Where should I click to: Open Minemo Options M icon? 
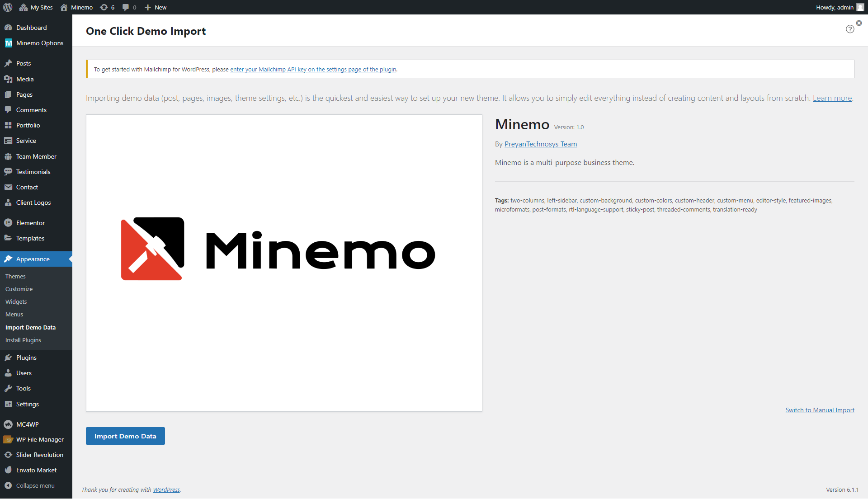click(x=8, y=43)
